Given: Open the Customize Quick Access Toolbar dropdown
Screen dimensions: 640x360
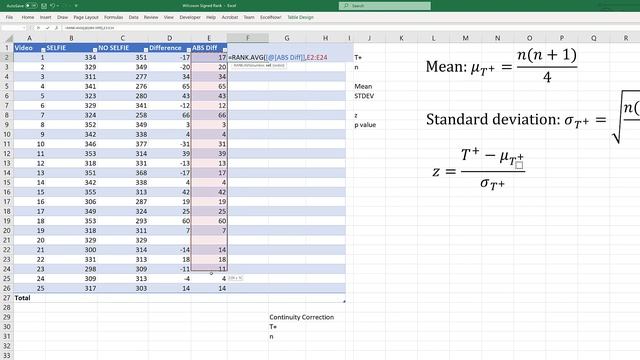Looking at the screenshot, I should (x=76, y=6).
